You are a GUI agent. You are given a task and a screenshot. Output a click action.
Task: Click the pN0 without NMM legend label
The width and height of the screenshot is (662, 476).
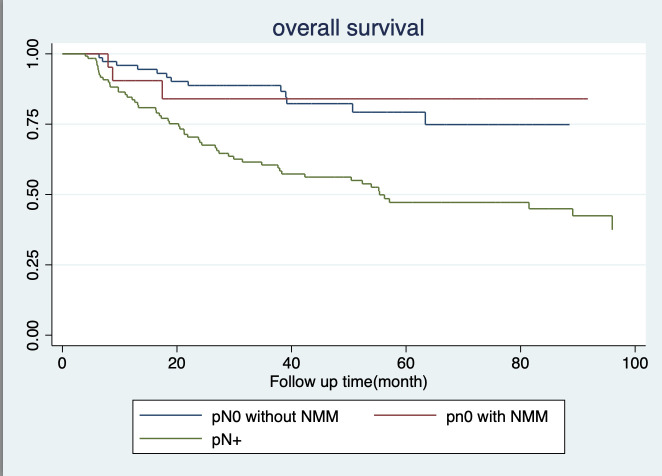pyautogui.click(x=275, y=417)
